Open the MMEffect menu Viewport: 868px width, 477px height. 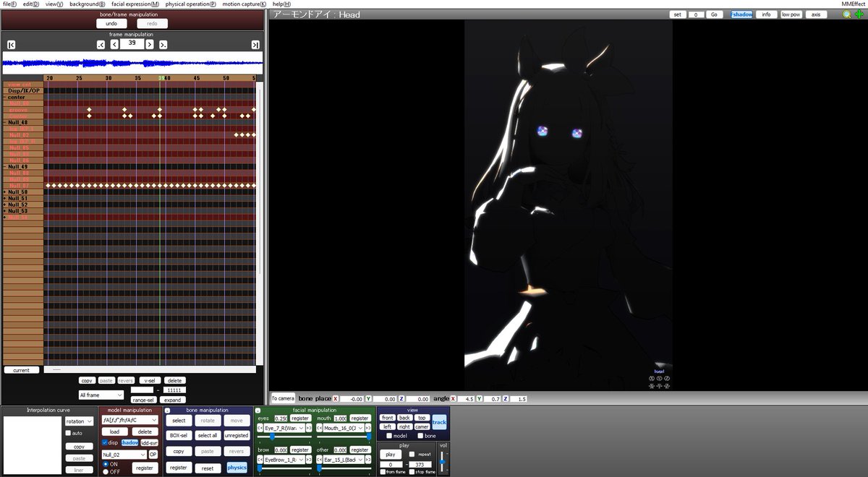(853, 4)
